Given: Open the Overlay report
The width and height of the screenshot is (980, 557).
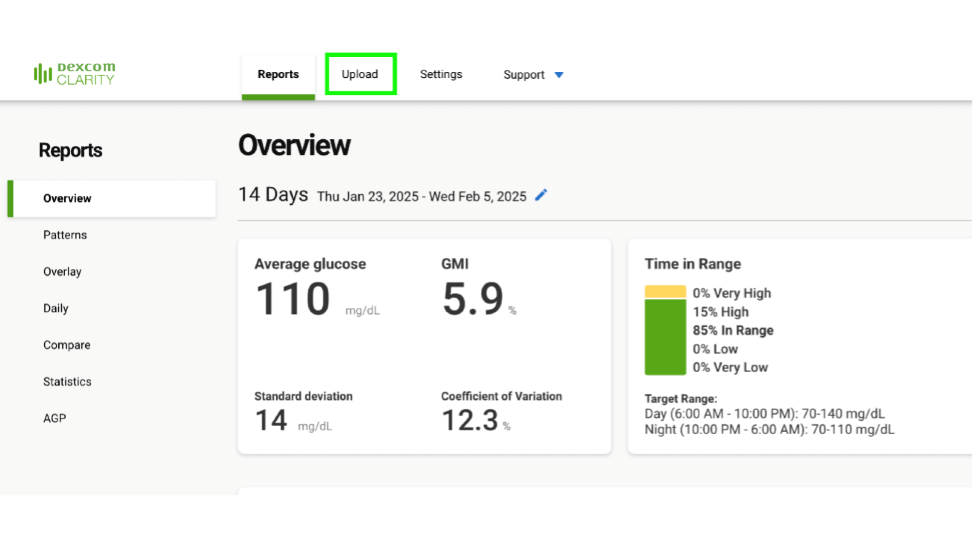Looking at the screenshot, I should 62,272.
